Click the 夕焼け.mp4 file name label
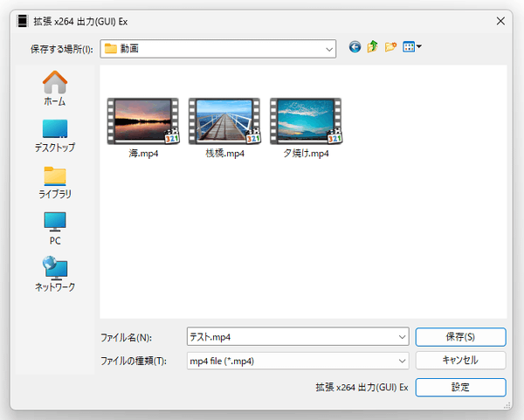 [307, 154]
